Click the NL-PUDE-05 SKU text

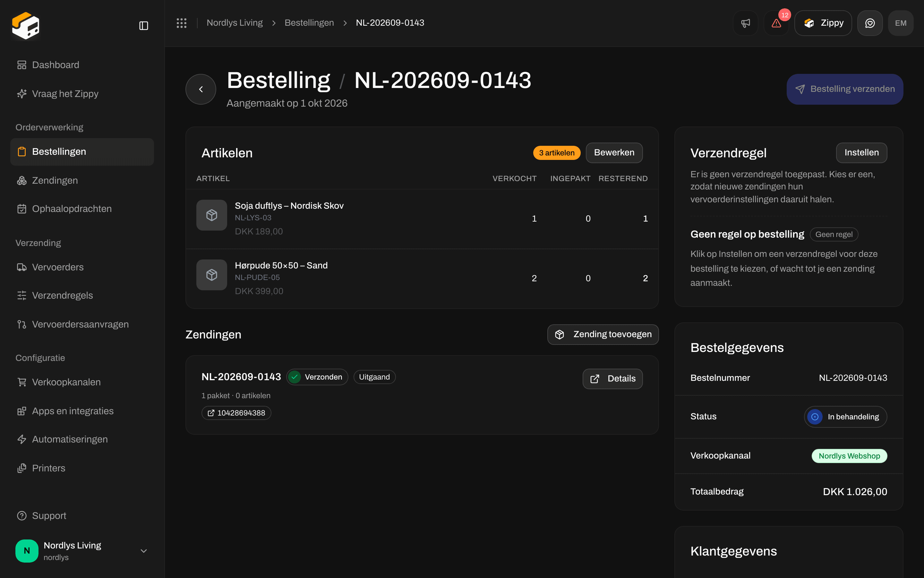(x=257, y=277)
